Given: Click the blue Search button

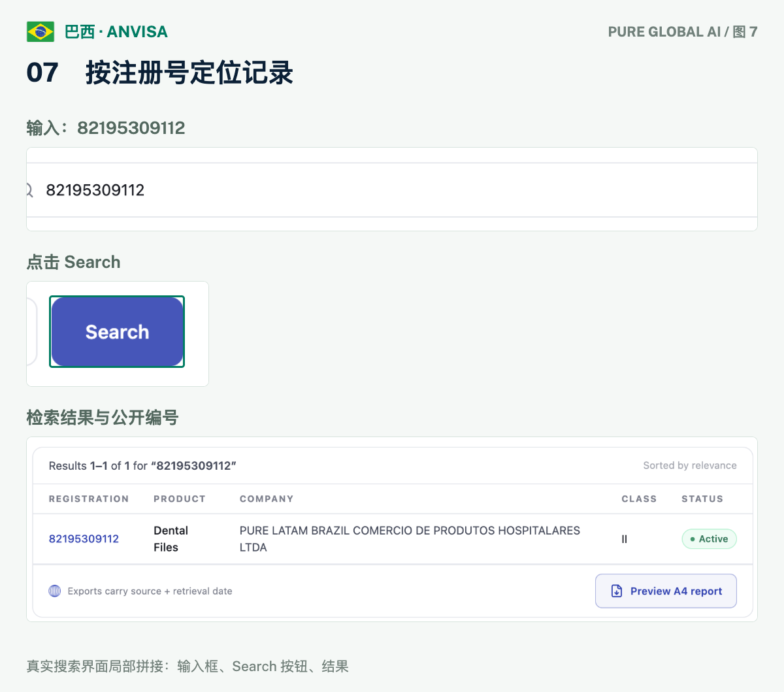Looking at the screenshot, I should [117, 332].
